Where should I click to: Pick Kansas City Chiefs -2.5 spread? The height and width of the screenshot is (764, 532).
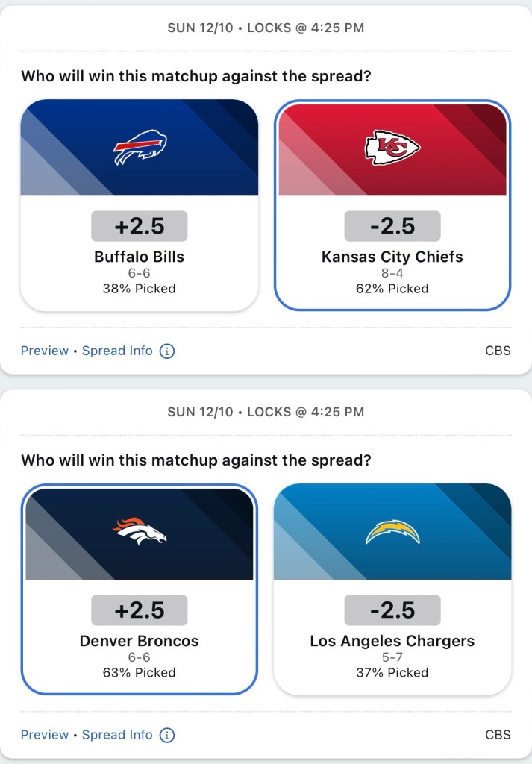pos(392,225)
